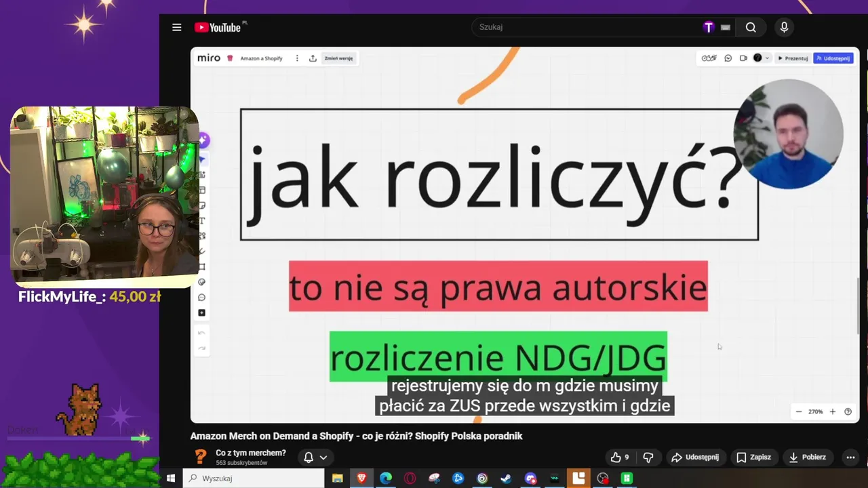
Task: Open the video title Amazon Merch on Demand
Action: 356,436
